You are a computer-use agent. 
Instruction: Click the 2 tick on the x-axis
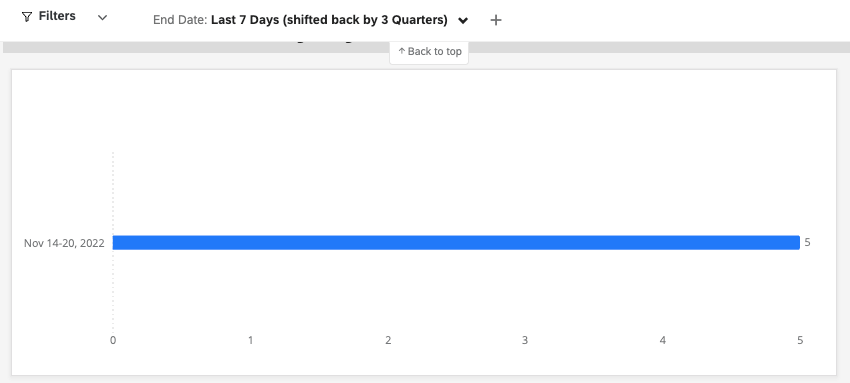[388, 340]
